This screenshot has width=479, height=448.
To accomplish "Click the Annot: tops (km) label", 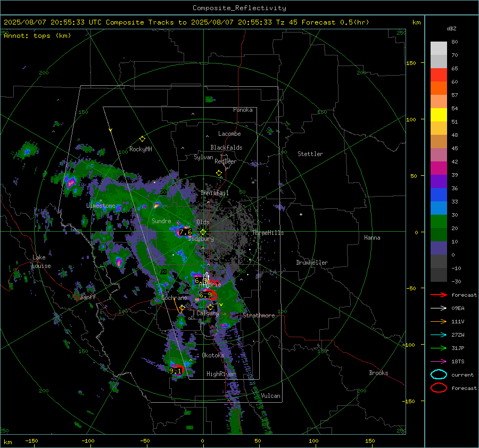I will 37,36.
